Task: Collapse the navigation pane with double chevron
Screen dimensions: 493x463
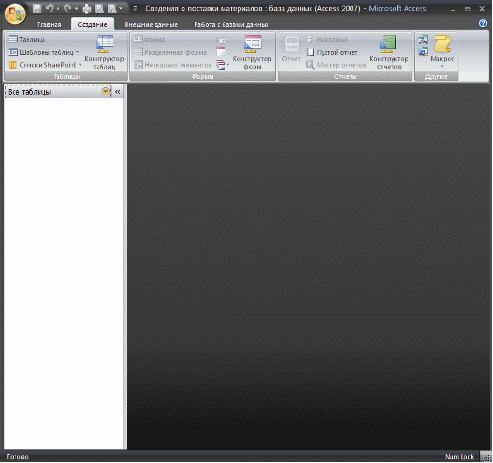Action: click(118, 92)
